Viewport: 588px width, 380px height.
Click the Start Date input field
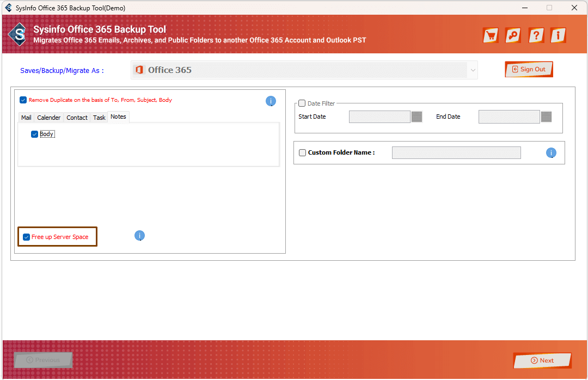379,117
